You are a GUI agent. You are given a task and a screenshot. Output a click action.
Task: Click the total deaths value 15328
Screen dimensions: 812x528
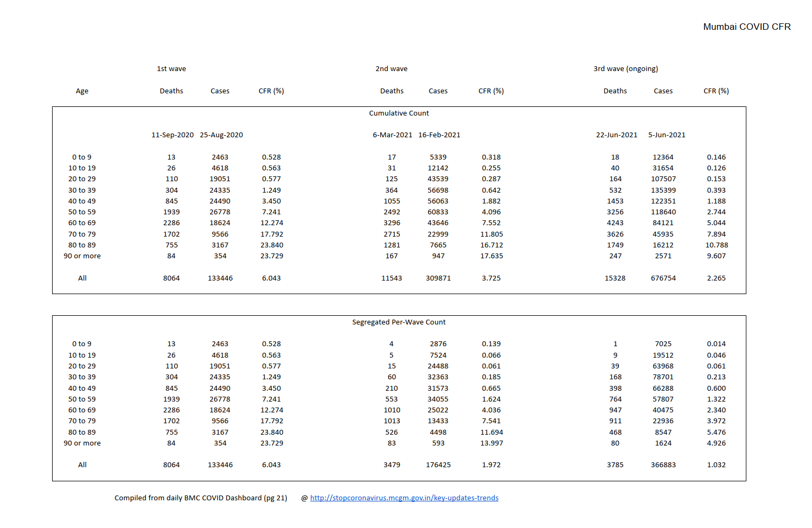(x=615, y=278)
